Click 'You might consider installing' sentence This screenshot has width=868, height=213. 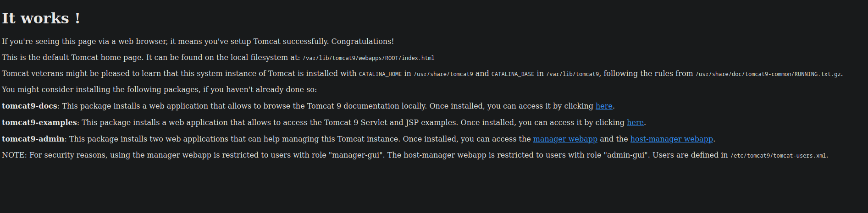(x=159, y=89)
